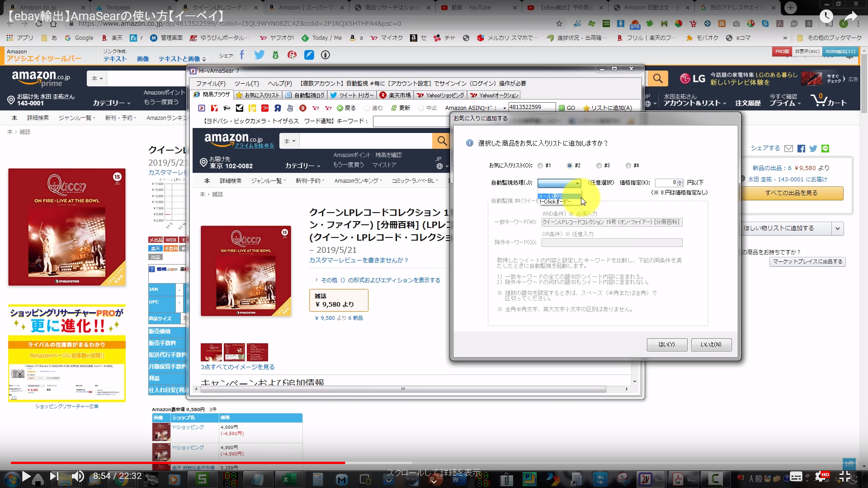Image resolution: width=868 pixels, height=488 pixels.
Task: Click the はい(Y) button in dialog
Action: pyautogui.click(x=667, y=345)
